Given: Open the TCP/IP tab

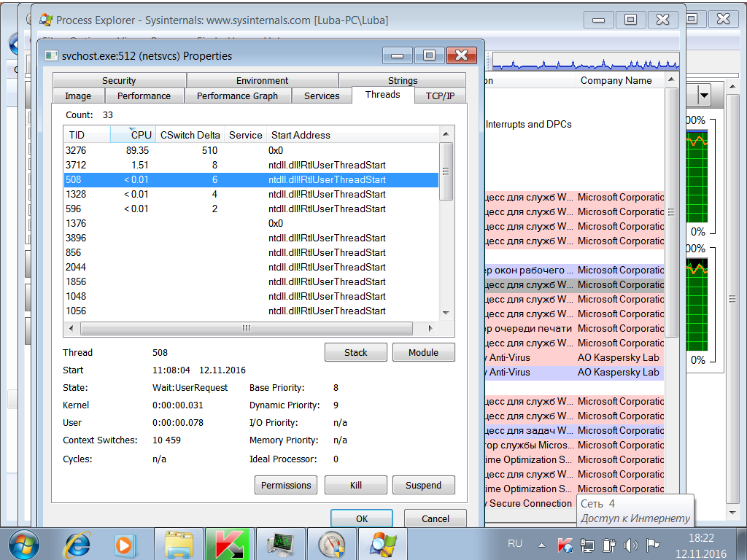Looking at the screenshot, I should [x=440, y=96].
